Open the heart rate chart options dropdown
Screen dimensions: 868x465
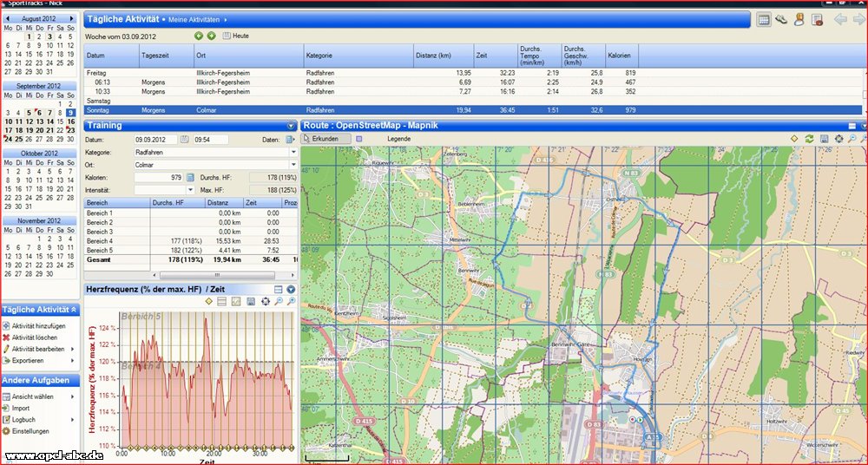pos(291,290)
